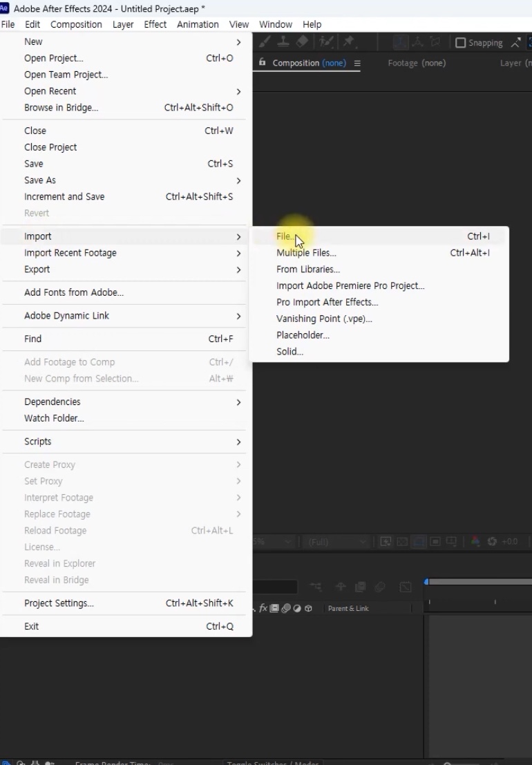Click the blue current-time indicator marker
Image resolution: width=532 pixels, height=765 pixels.
[x=426, y=582]
